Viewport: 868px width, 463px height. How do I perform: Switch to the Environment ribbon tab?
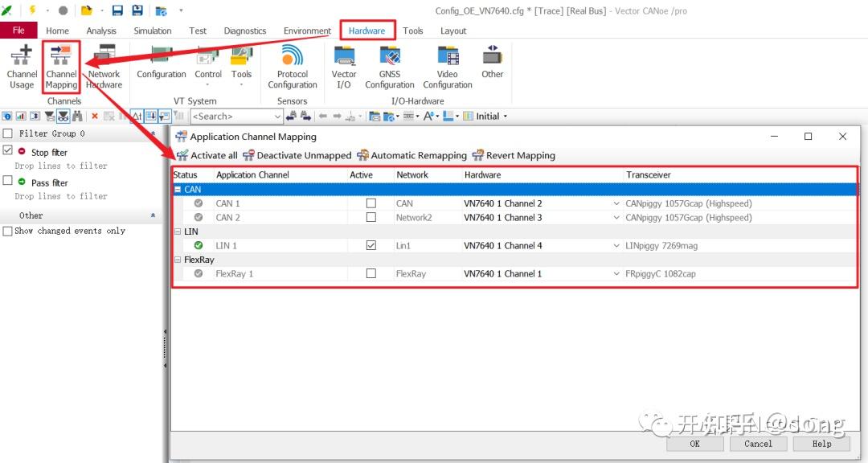pyautogui.click(x=307, y=31)
